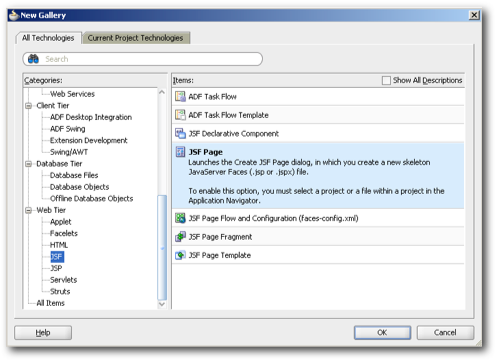Select Web Services category

[72, 94]
